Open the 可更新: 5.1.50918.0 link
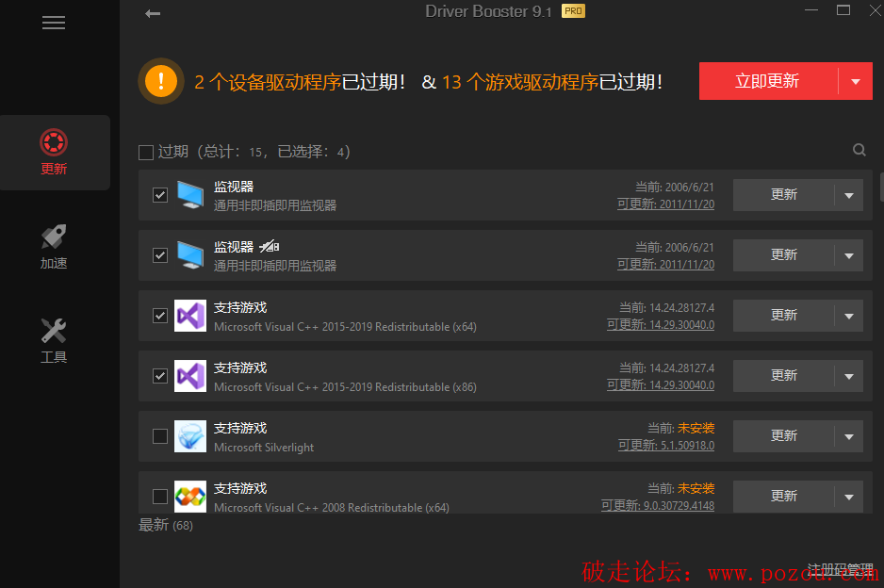Viewport: 884px width, 588px height. 666,446
